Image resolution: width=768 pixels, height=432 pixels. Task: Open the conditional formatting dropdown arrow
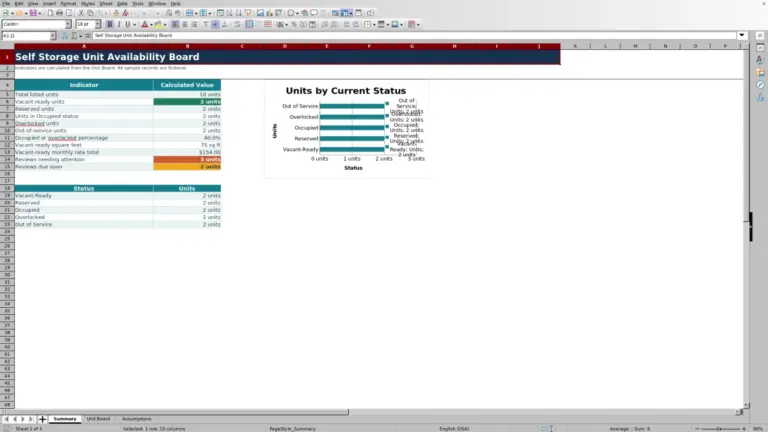click(x=418, y=24)
